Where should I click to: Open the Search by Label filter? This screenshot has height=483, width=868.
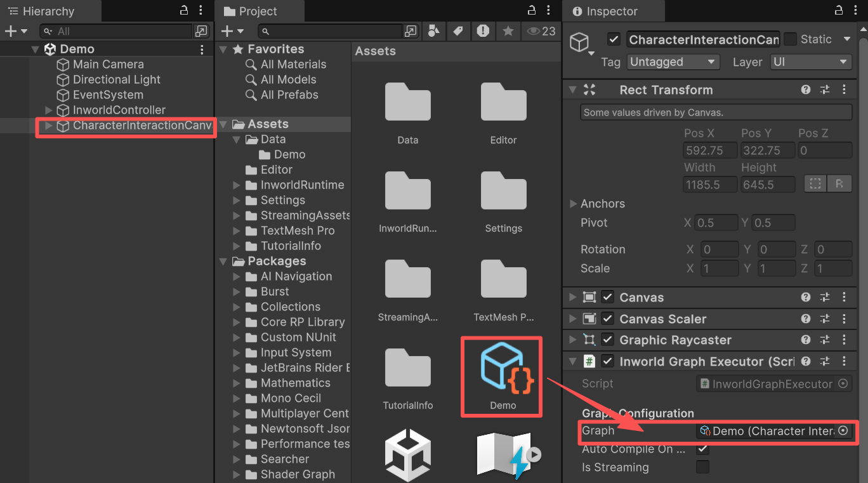click(458, 31)
